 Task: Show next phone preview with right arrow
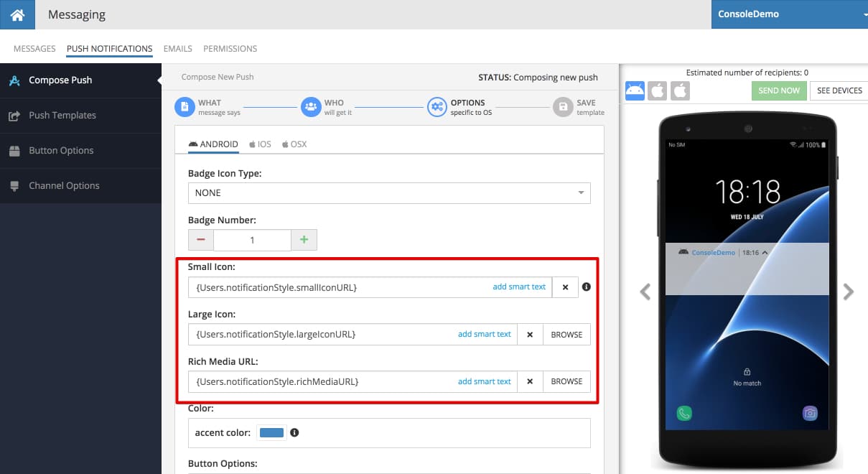point(849,292)
